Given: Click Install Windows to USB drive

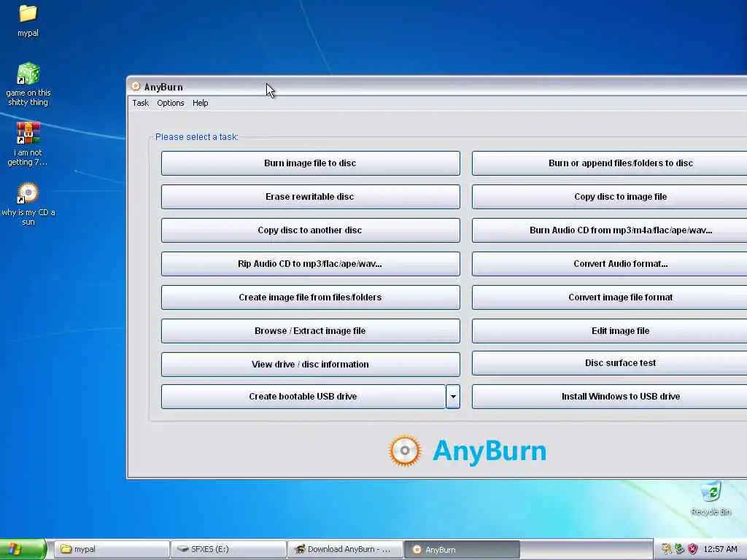Looking at the screenshot, I should pyautogui.click(x=609, y=397).
